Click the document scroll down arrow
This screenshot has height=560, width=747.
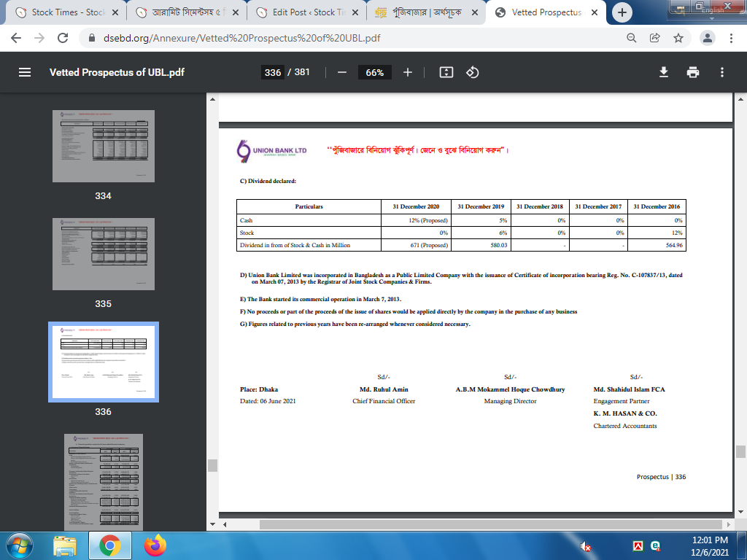point(740,512)
